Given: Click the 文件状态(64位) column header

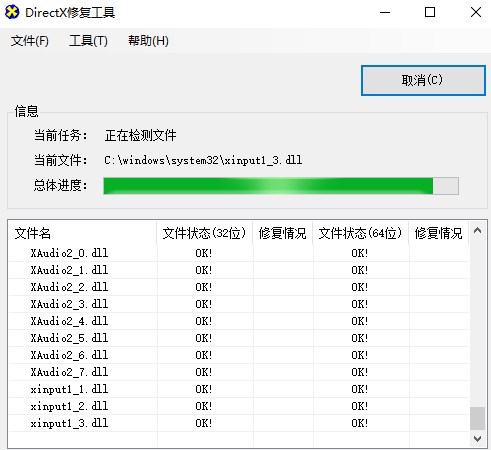Looking at the screenshot, I should click(x=361, y=233).
